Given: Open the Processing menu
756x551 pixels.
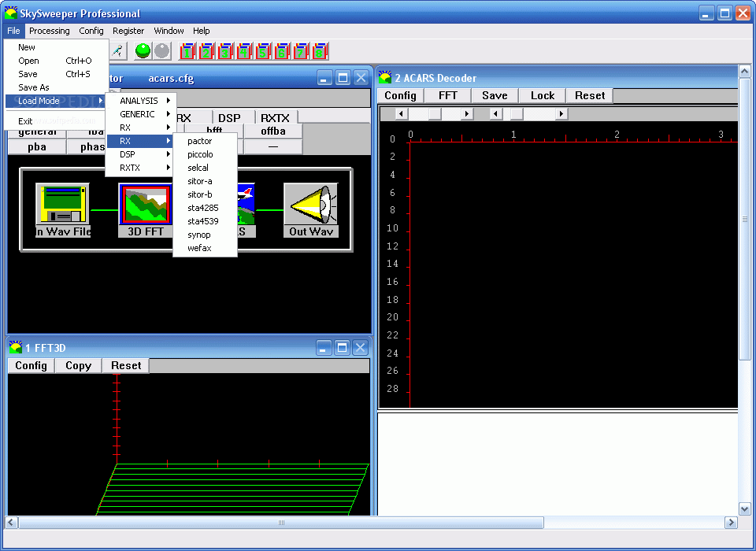Looking at the screenshot, I should point(49,31).
